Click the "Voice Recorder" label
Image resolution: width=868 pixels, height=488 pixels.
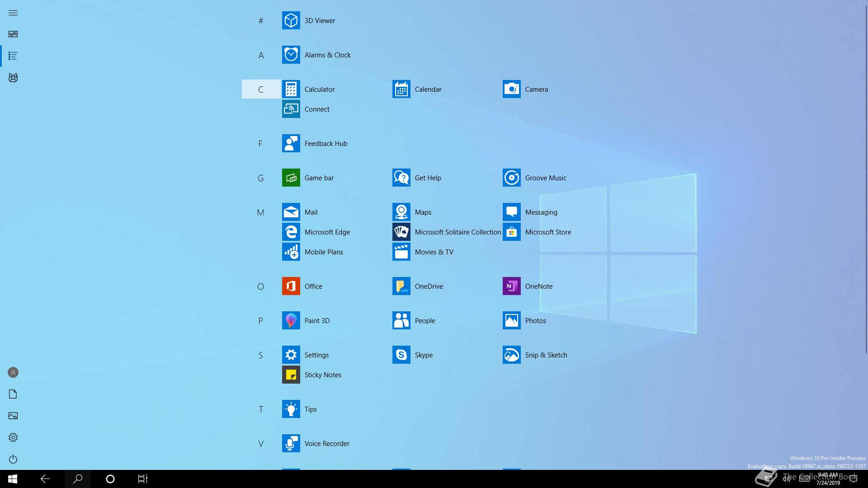click(327, 443)
